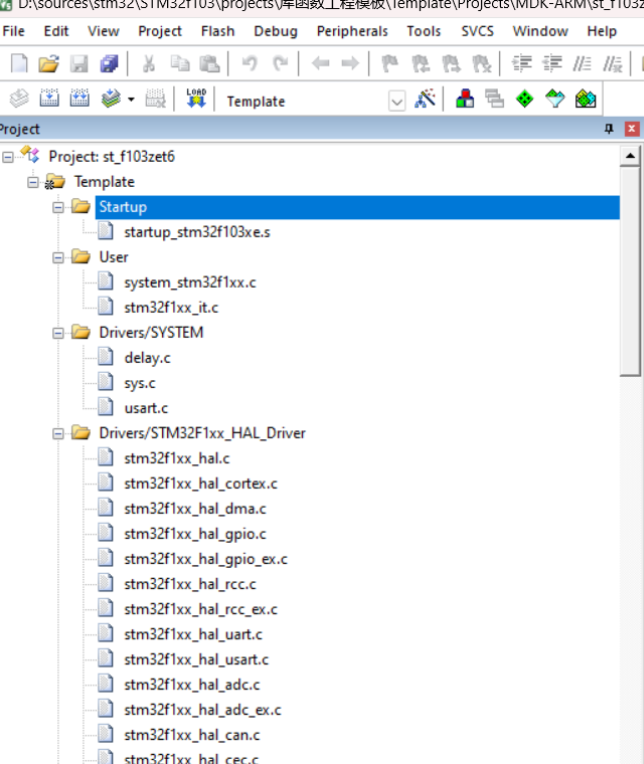Open batch build dropdown arrow

131,100
